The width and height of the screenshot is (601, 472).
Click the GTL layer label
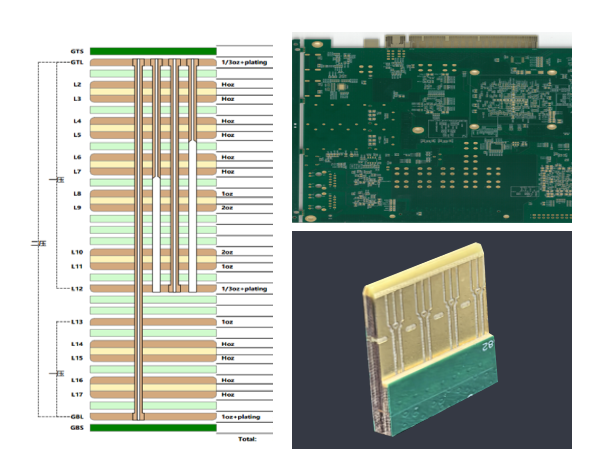pos(77,62)
